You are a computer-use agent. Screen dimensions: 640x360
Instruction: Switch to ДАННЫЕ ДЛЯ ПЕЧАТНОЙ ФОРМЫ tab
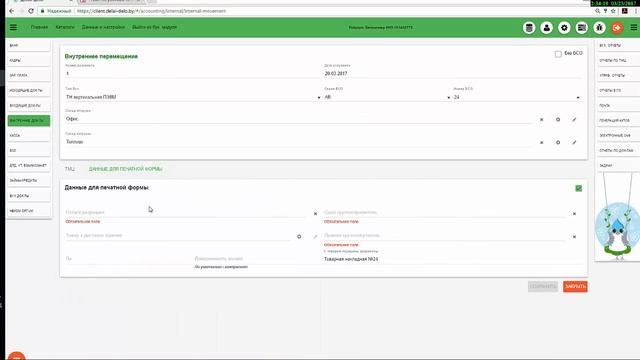(x=125, y=169)
